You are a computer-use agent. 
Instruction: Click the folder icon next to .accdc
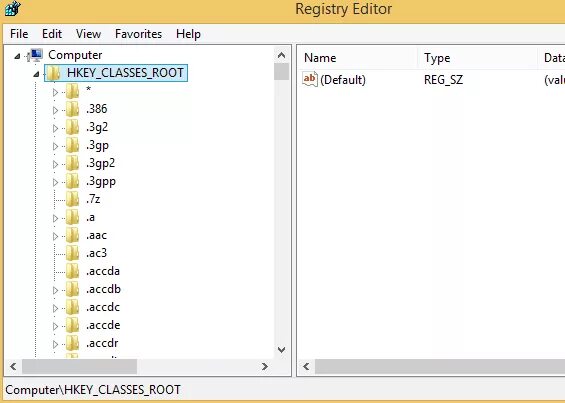click(72, 307)
